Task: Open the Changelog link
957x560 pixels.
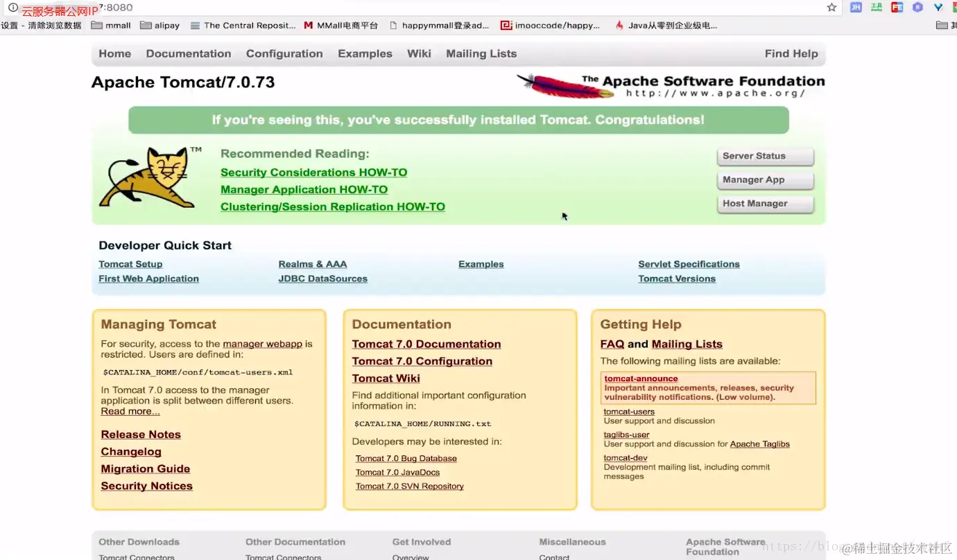Action: pos(131,452)
